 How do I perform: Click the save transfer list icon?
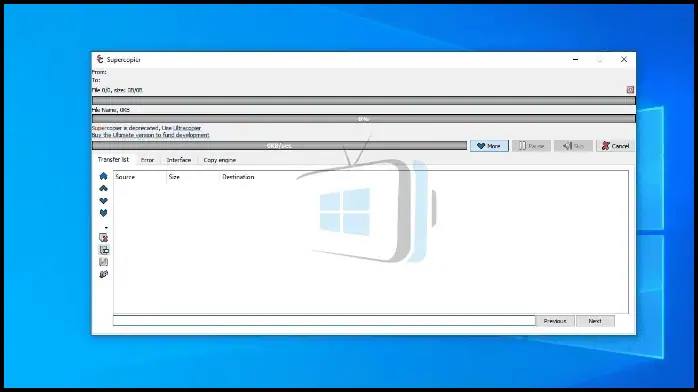[x=103, y=262]
